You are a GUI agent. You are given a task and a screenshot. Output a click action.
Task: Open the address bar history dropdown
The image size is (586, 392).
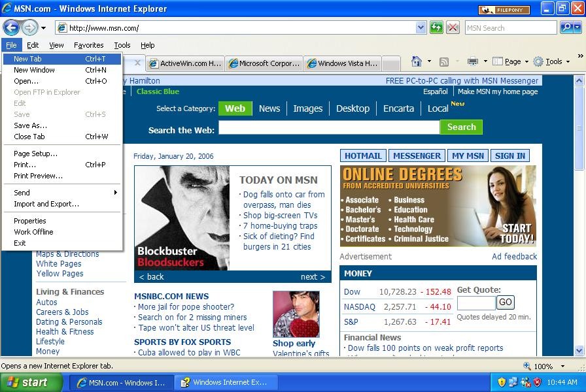[x=421, y=27]
